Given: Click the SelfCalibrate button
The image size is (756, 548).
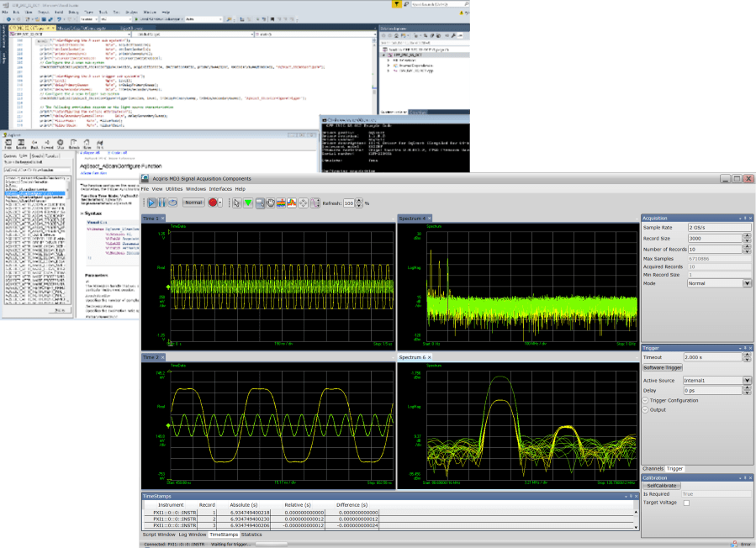Looking at the screenshot, I should 662,486.
